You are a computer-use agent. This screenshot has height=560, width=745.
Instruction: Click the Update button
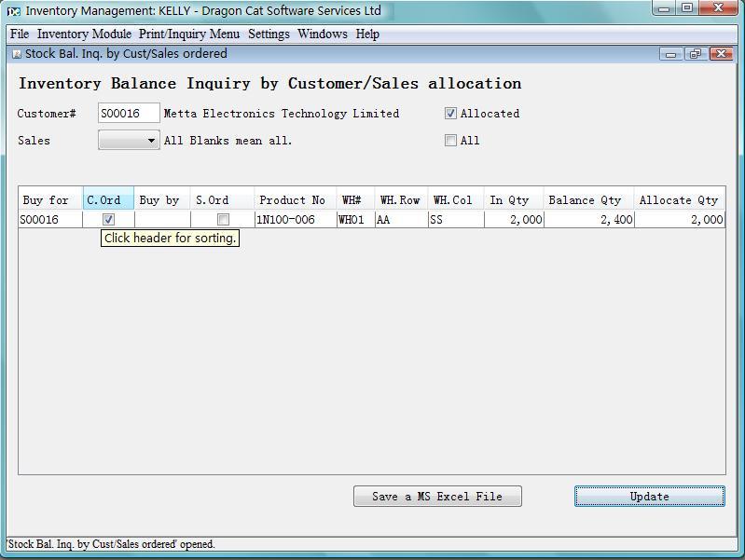tap(650, 497)
